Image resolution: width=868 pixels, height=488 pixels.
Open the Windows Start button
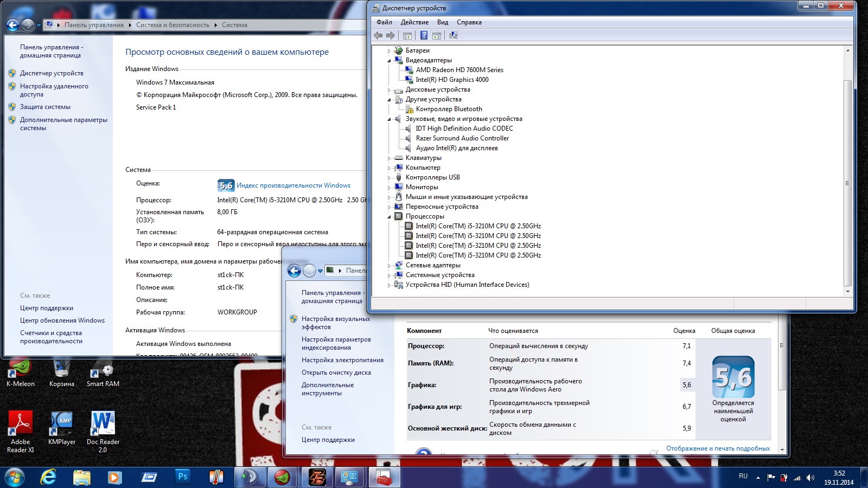pyautogui.click(x=14, y=477)
